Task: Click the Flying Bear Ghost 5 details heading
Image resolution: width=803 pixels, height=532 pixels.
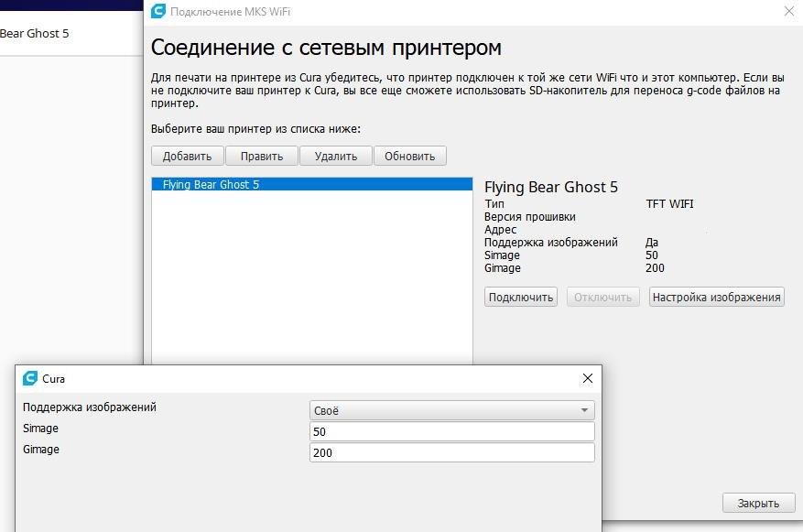Action: click(x=551, y=188)
